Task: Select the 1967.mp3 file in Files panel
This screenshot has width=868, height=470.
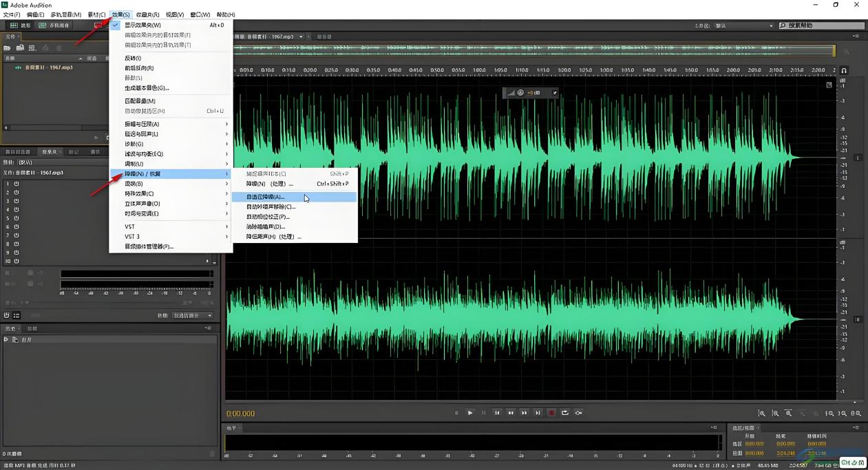Action: pyautogui.click(x=48, y=67)
